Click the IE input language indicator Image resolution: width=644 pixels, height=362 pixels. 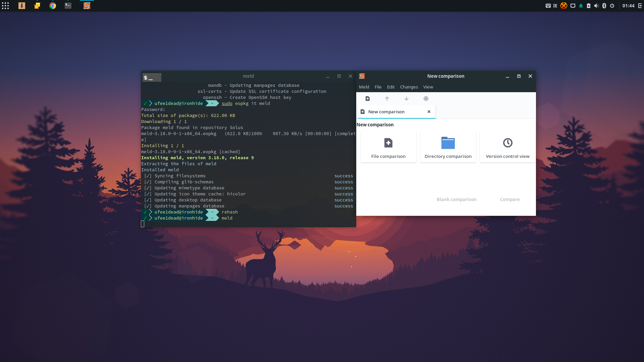tap(555, 6)
